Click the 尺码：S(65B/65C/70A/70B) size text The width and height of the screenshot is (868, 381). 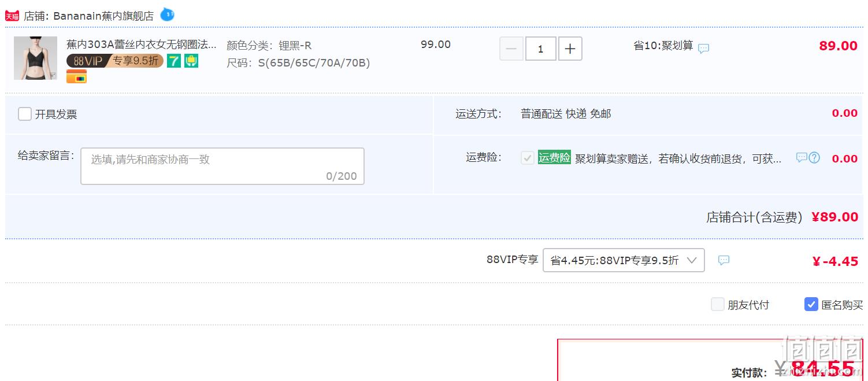(298, 63)
